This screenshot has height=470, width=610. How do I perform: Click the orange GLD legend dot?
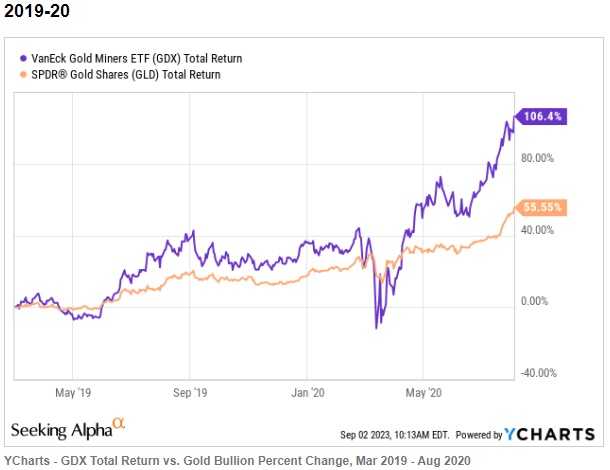24,74
